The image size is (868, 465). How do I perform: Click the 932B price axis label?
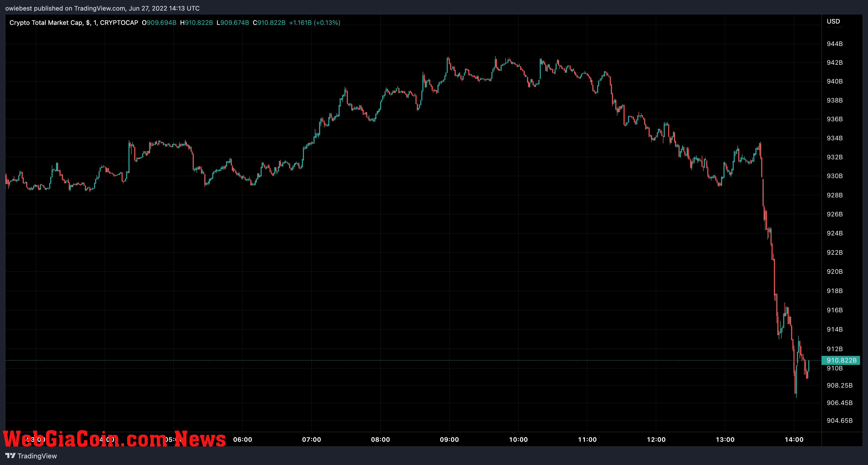pos(835,157)
